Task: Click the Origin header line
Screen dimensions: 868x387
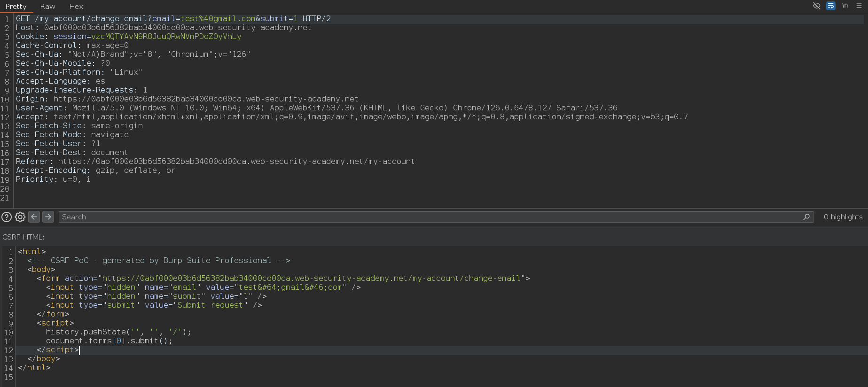Action: click(x=187, y=99)
